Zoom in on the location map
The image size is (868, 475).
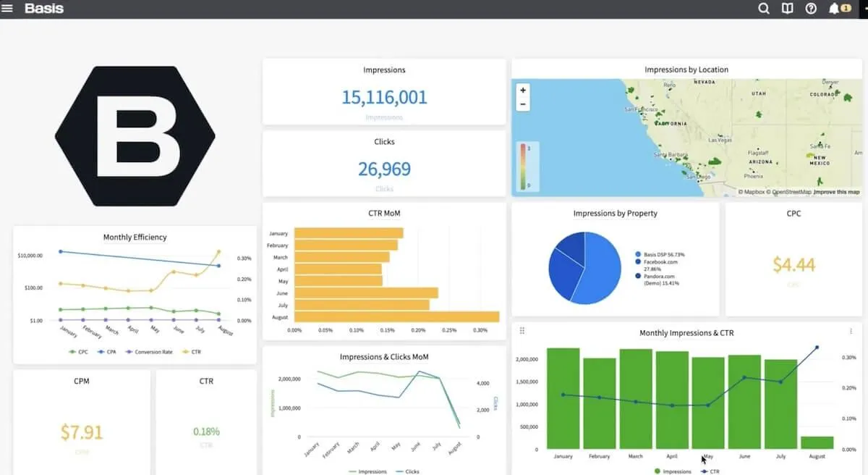tap(523, 91)
